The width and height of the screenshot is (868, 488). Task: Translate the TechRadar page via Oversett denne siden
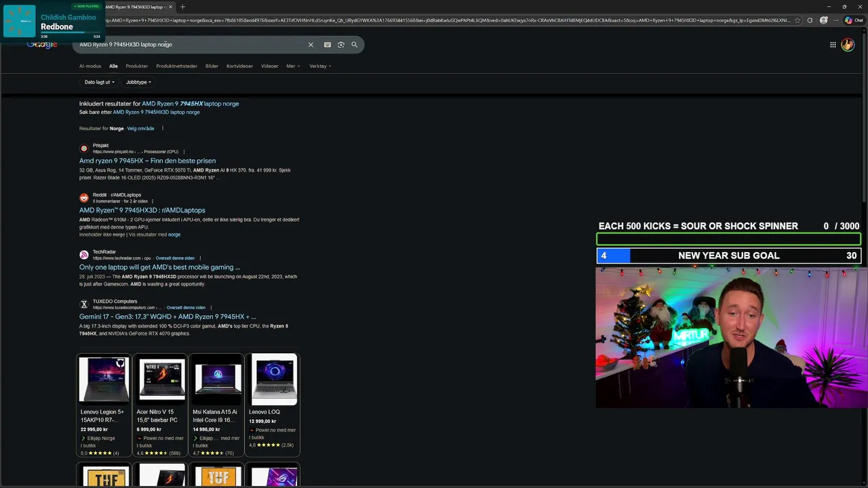[175, 258]
